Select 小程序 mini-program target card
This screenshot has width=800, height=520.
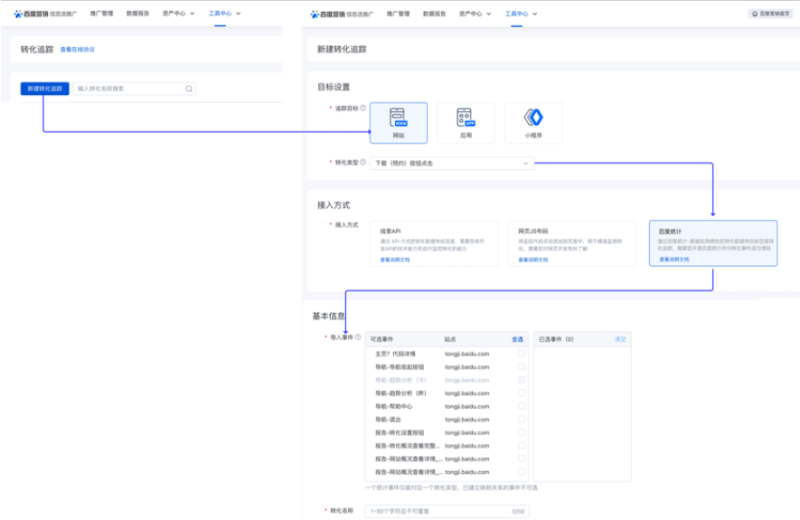533,123
